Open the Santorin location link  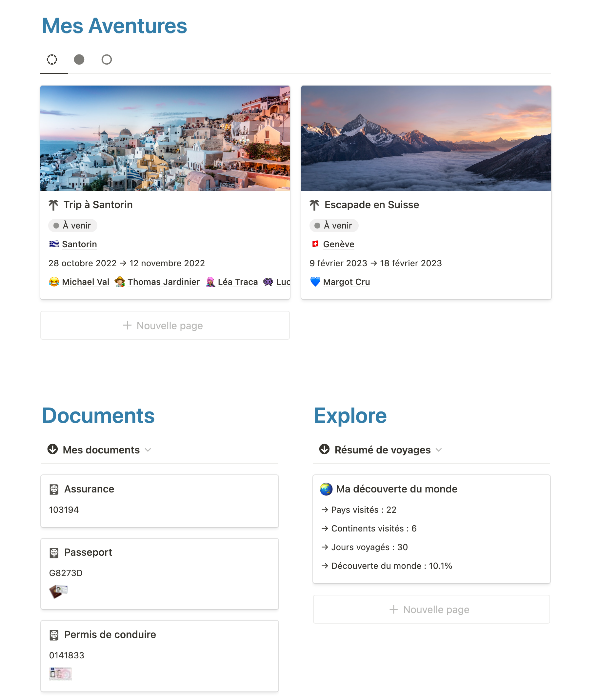(x=79, y=244)
